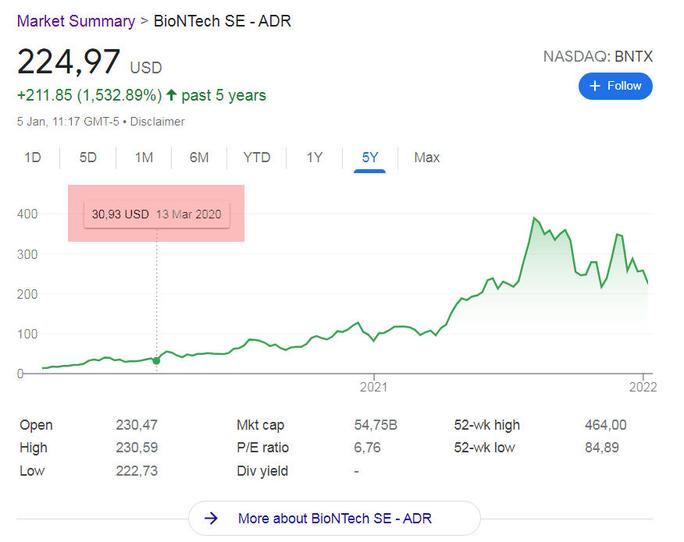Screen dimensions: 684x542
Task: Show the 1Y chart range
Action: (x=315, y=157)
